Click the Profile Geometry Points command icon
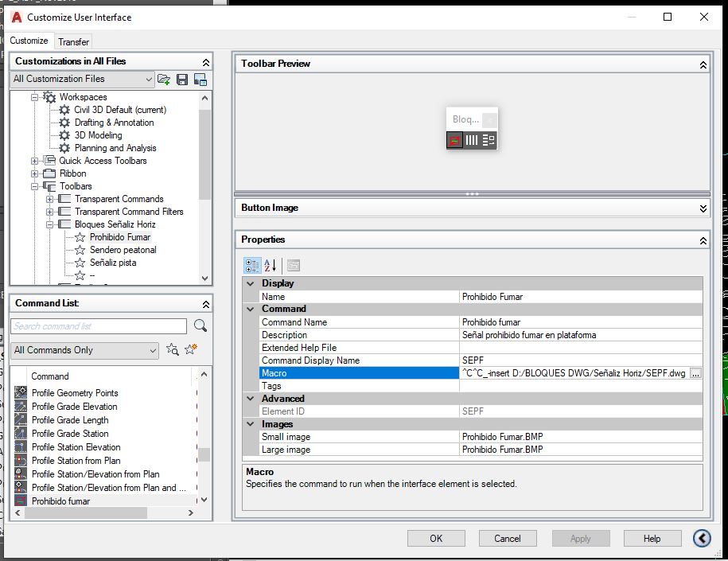The height and width of the screenshot is (561, 728). pyautogui.click(x=21, y=393)
